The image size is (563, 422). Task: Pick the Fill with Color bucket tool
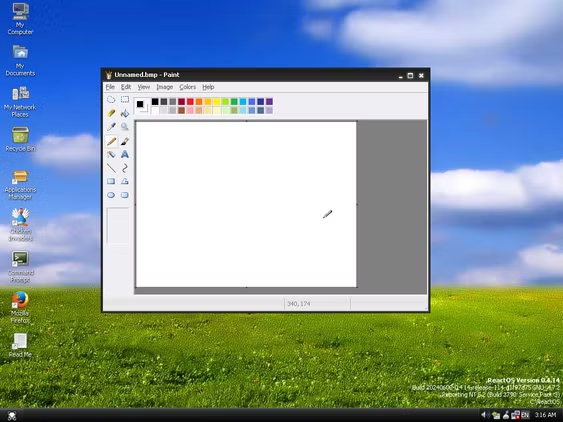point(125,113)
